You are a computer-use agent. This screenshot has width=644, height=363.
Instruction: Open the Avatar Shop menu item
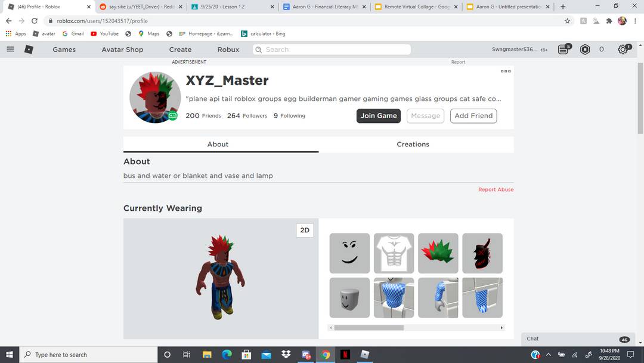pyautogui.click(x=122, y=50)
